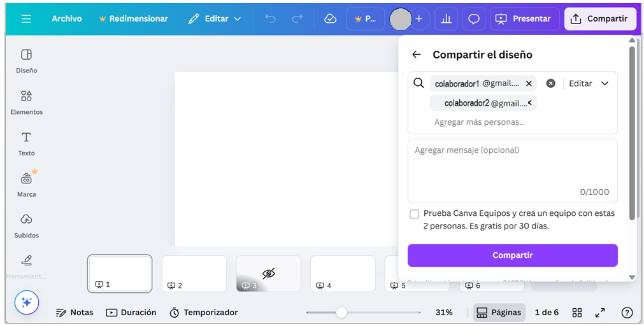Open the analytics bar chart icon
The height and width of the screenshot is (326, 644).
tap(446, 19)
